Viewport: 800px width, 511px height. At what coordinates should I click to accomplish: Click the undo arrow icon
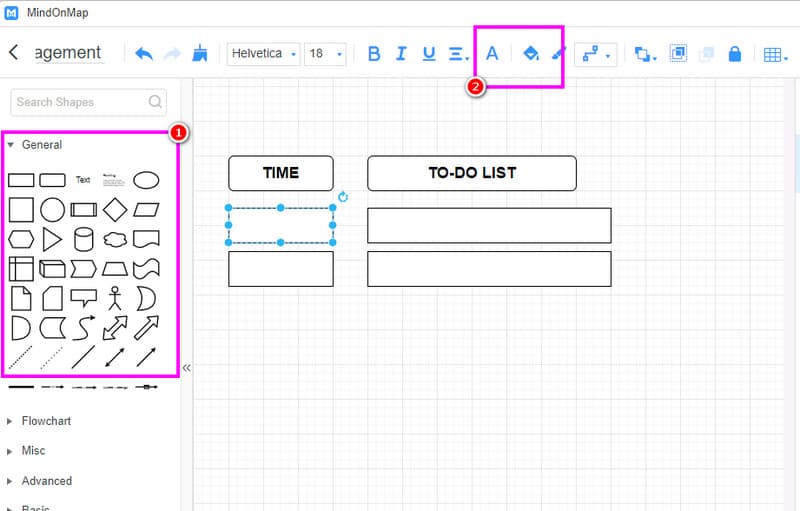(144, 53)
